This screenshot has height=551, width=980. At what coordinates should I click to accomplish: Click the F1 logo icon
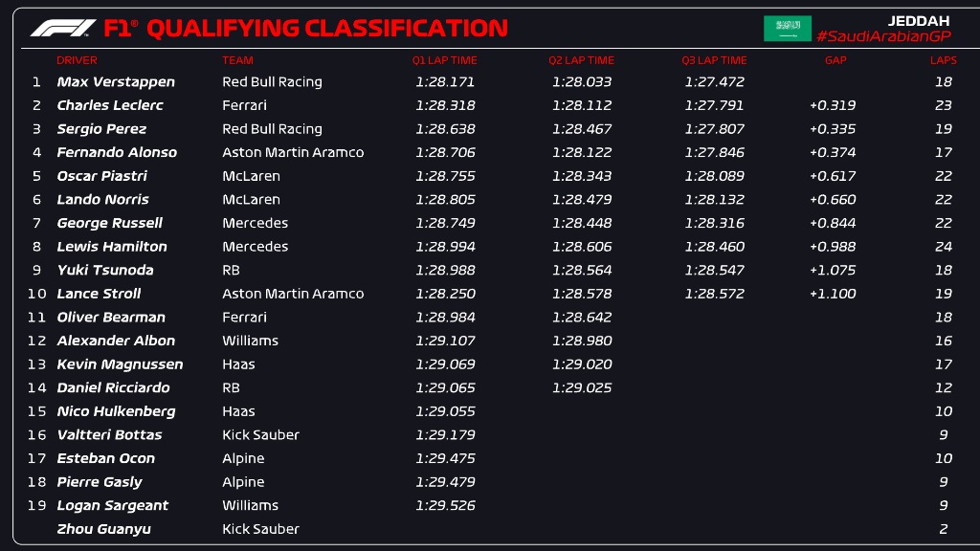click(63, 28)
